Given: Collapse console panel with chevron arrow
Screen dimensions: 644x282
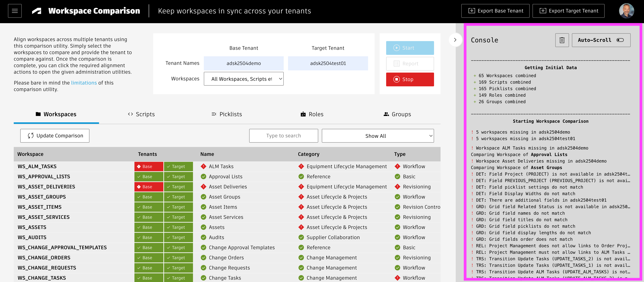Looking at the screenshot, I should coord(455,40).
